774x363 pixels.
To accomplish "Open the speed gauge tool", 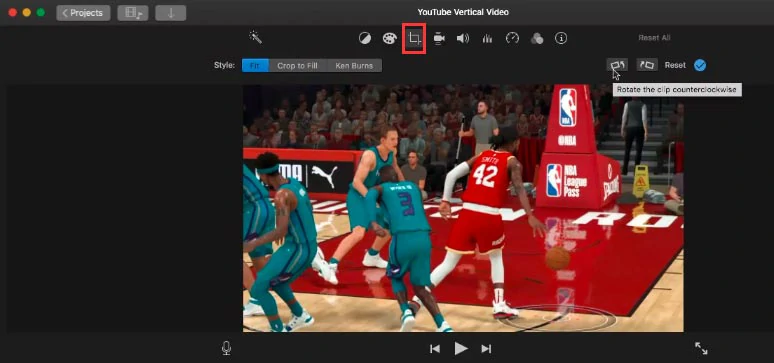I will pyautogui.click(x=512, y=38).
